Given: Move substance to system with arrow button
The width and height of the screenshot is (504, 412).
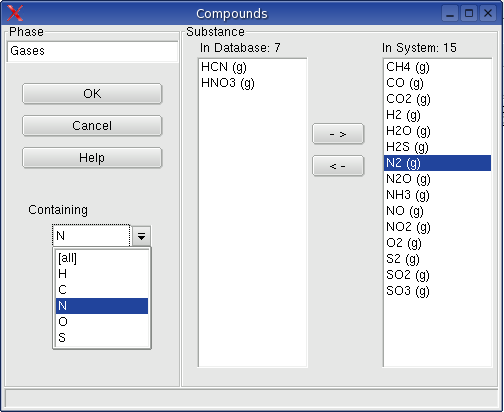Looking at the screenshot, I should pos(338,134).
